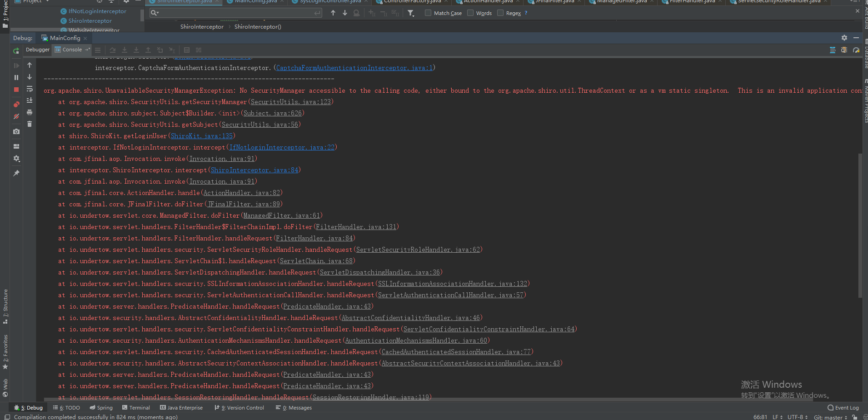Open ShiroKit.java:135 link

(202, 136)
